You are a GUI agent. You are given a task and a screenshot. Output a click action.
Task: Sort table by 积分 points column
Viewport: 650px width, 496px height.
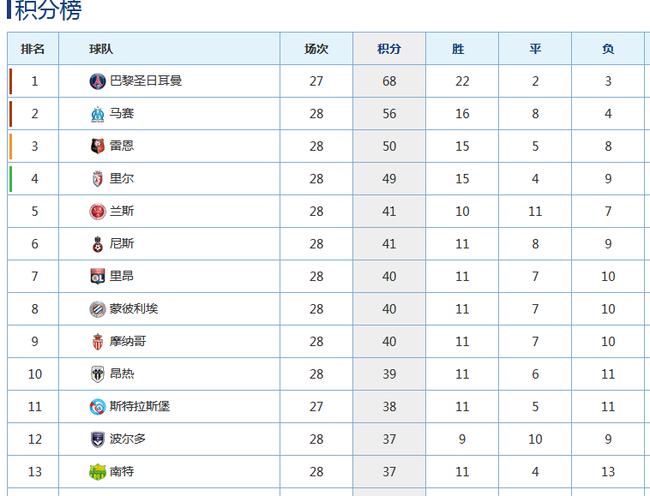click(x=389, y=49)
